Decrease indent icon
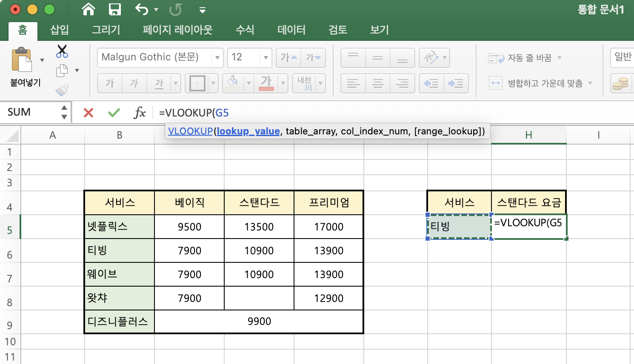Screen dimensions: 634x364 tap(431, 83)
